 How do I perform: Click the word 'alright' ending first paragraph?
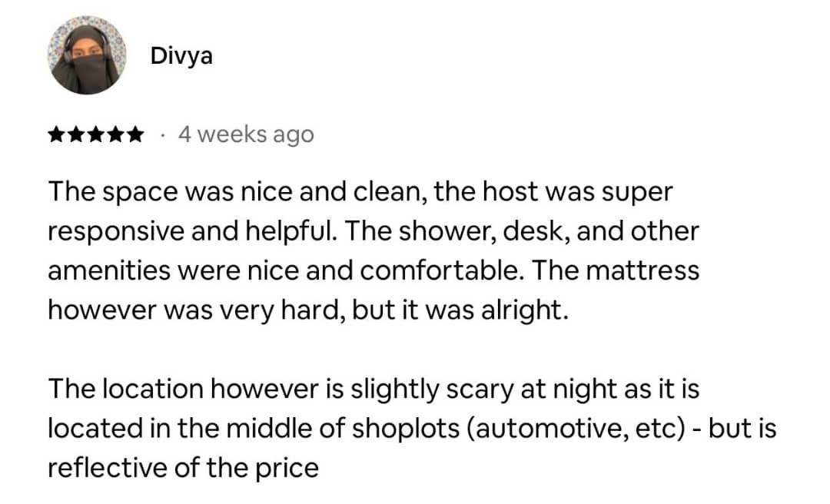(526, 310)
